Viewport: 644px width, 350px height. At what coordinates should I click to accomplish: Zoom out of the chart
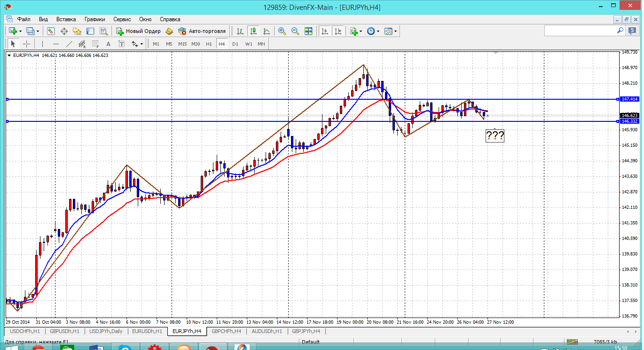tap(295, 31)
